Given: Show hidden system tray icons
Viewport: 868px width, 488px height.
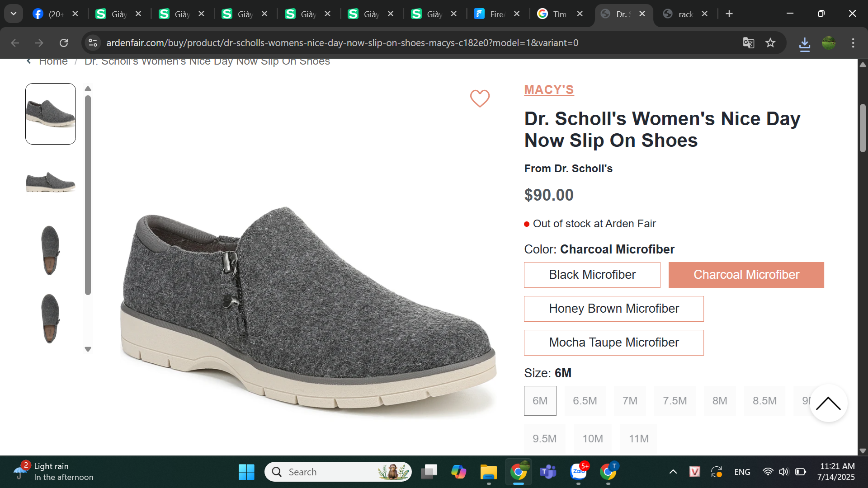Looking at the screenshot, I should [673, 472].
